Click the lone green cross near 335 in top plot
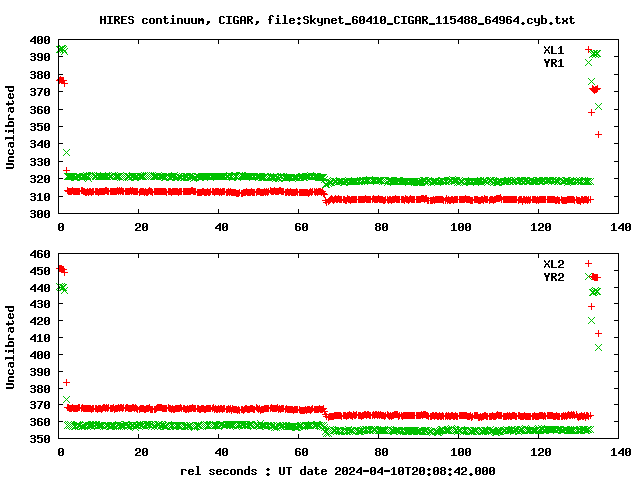 coord(67,152)
